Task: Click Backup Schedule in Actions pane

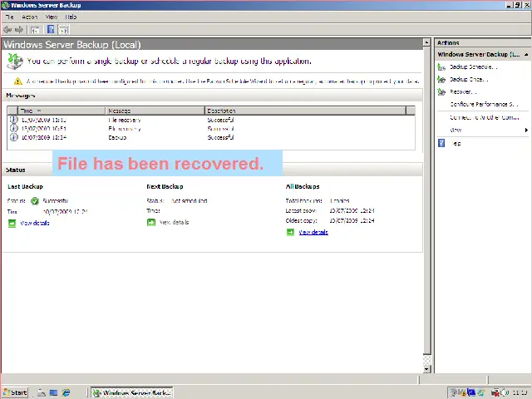Action: point(473,66)
